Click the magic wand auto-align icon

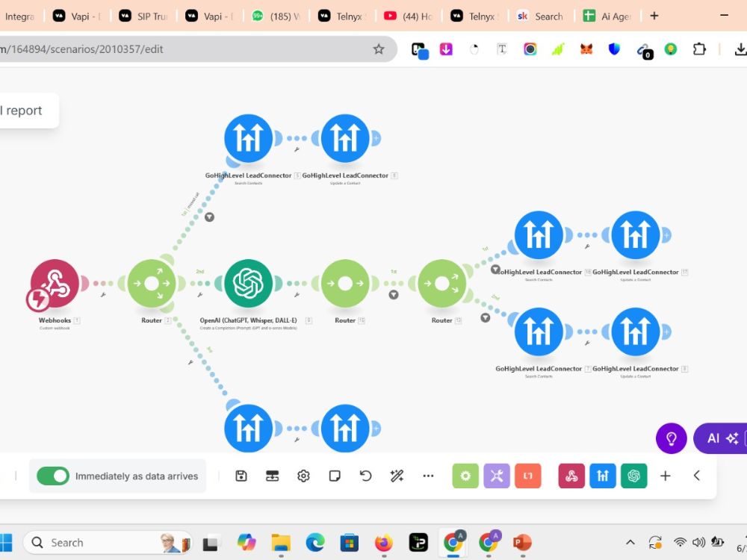(x=397, y=476)
